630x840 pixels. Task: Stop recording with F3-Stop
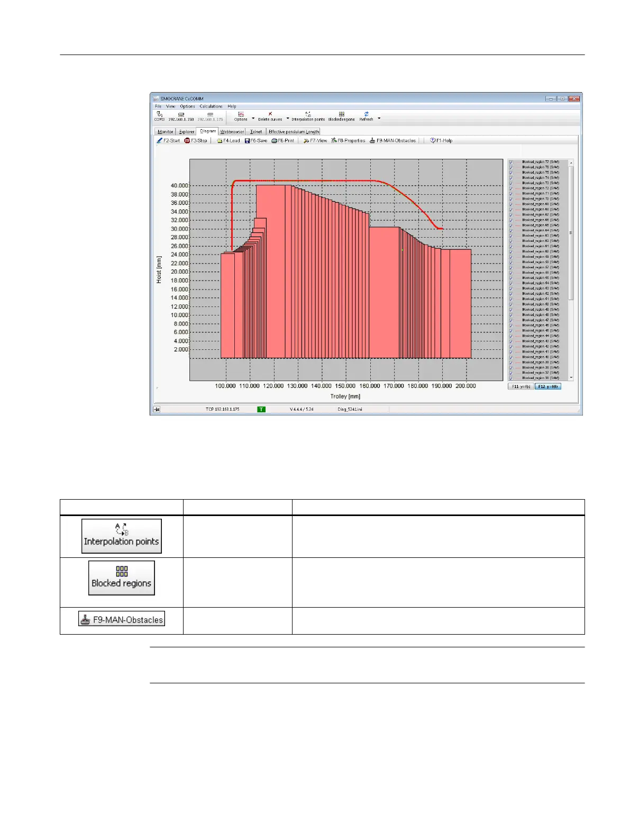[196, 141]
